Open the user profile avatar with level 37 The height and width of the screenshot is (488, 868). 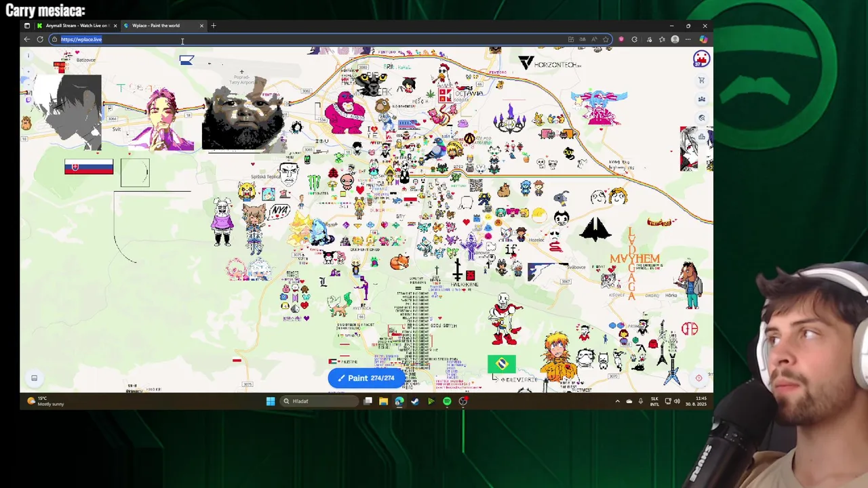(x=701, y=60)
